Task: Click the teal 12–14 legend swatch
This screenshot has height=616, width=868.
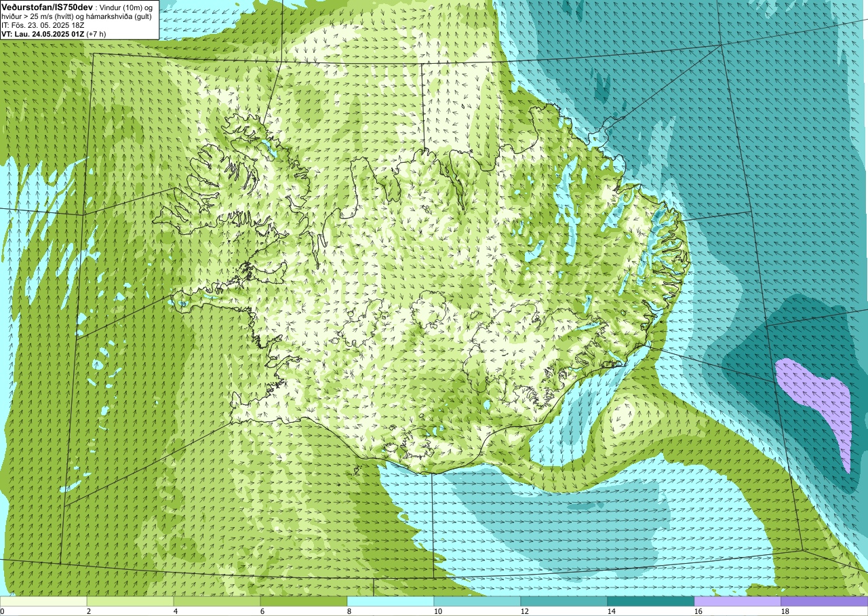Action: [564, 601]
